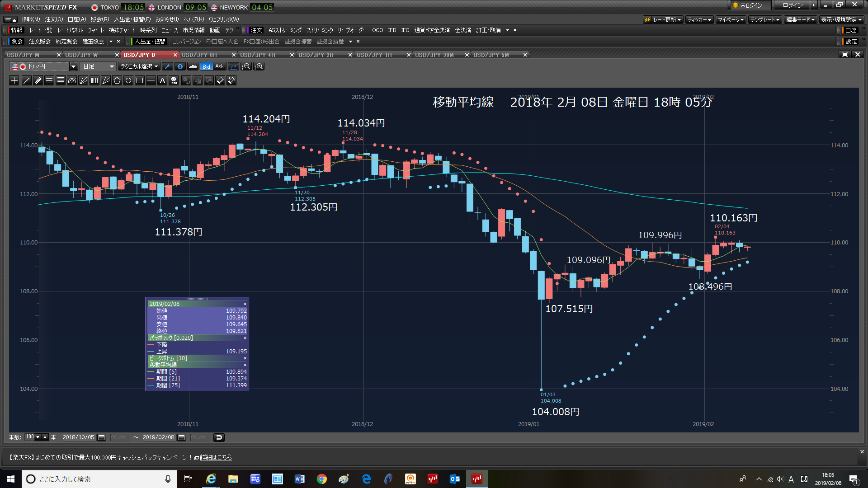This screenshot has height=488, width=868.
Task: Open start date calendar picker
Action: coord(102,437)
